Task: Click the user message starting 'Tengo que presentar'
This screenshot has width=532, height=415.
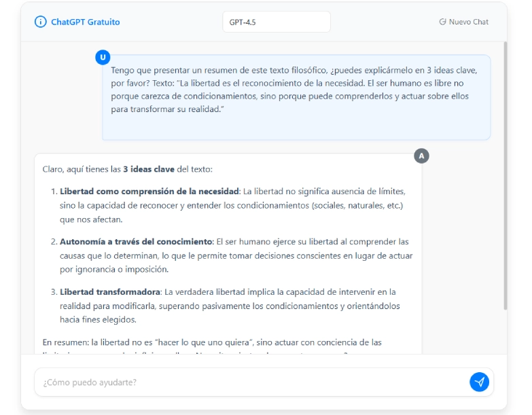Action: tap(296, 97)
